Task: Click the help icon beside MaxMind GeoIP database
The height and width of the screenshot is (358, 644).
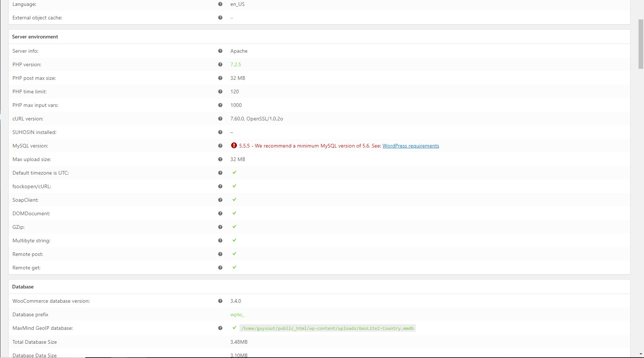Action: click(220, 328)
